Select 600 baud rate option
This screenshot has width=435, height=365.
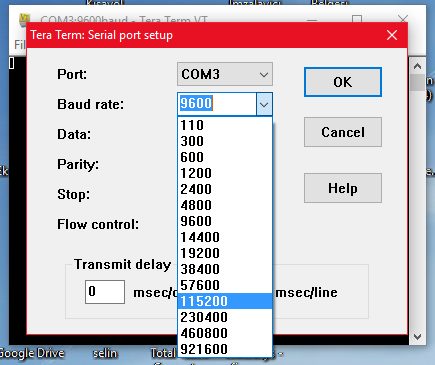[x=225, y=157]
